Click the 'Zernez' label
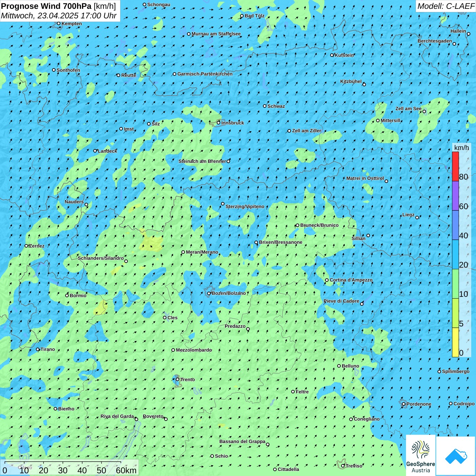 coord(37,246)
